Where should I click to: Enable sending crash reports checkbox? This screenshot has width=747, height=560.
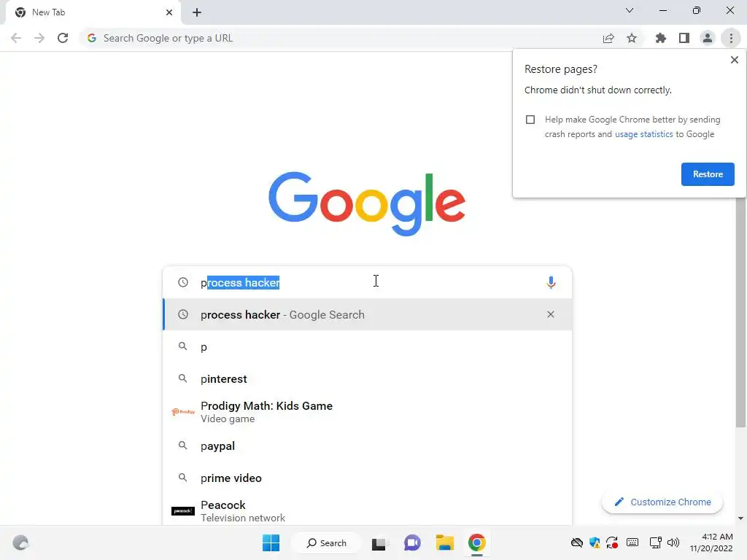(x=530, y=120)
